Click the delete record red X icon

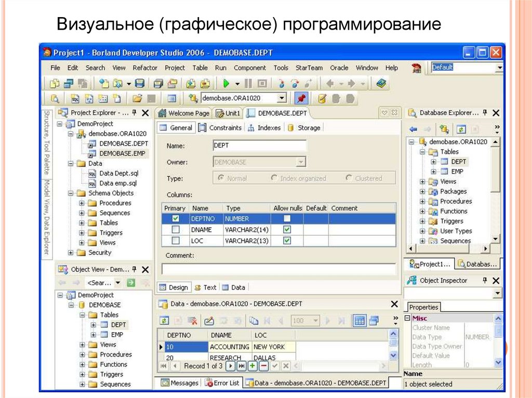(x=192, y=320)
